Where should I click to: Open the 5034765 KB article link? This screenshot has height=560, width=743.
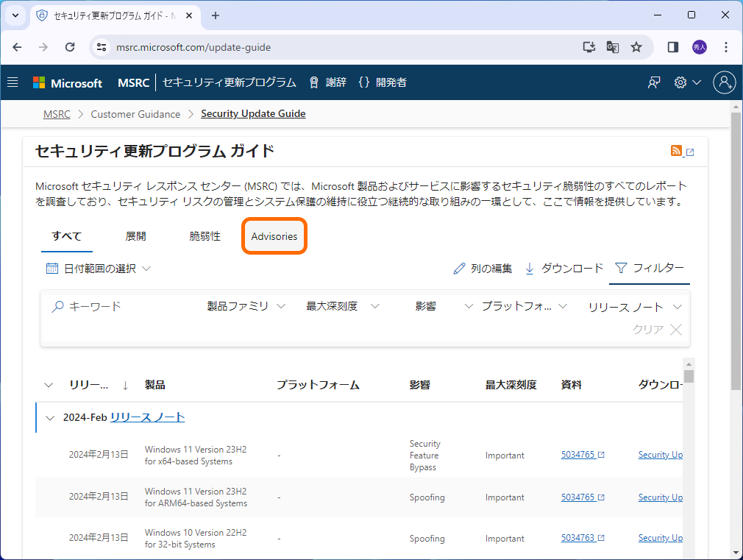point(579,454)
